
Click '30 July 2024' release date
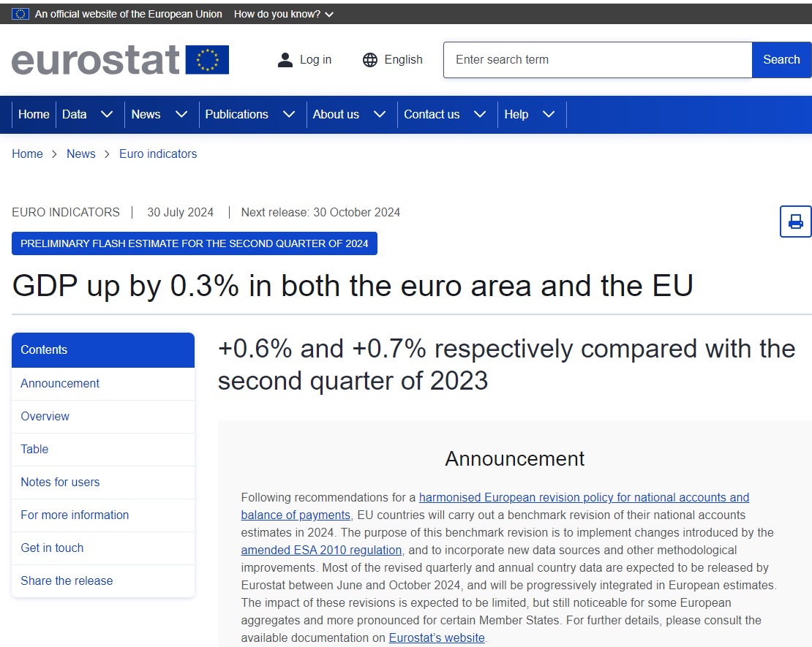pos(180,213)
